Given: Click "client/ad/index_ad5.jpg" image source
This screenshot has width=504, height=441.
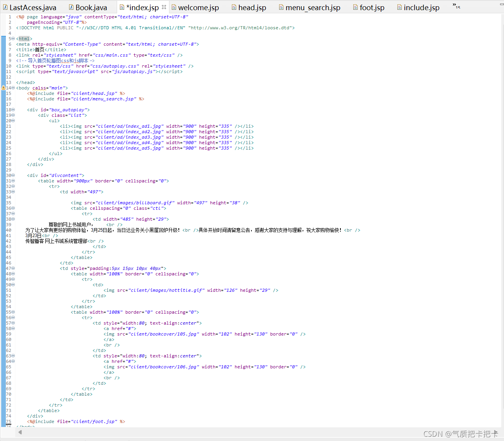Looking at the screenshot, I should tap(130, 148).
